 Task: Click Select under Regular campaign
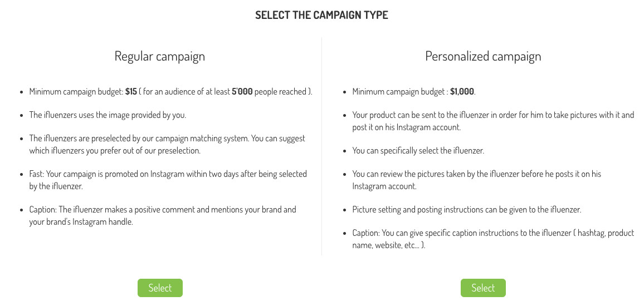160,288
